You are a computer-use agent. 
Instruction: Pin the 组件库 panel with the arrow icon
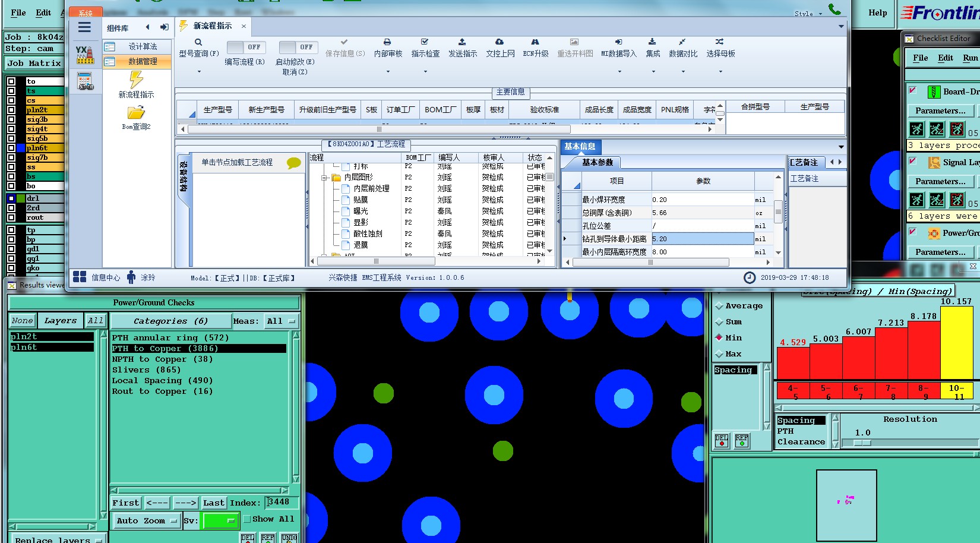tap(164, 27)
